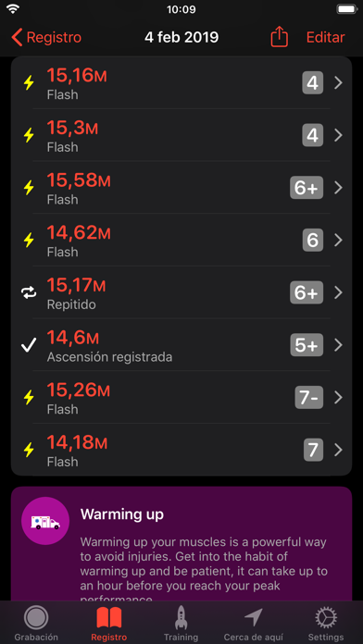Select grade badge 7 on 14,18M row
Viewport: 363px width, 644px height.
[313, 450]
